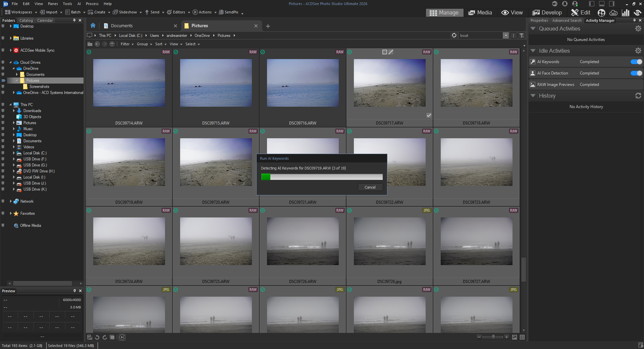The height and width of the screenshot is (349, 644).
Task: Open the 365 cloud mode icon
Action: (x=613, y=13)
